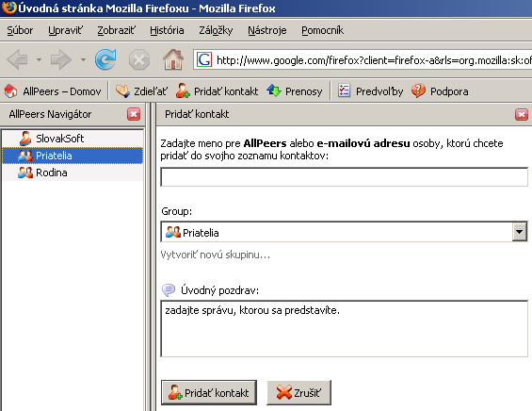Open the Záložky menu

(x=216, y=30)
